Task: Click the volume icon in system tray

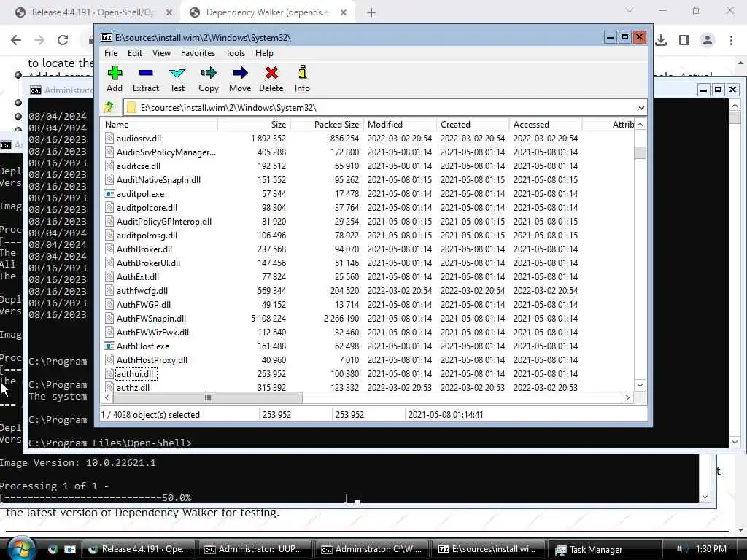Action: coord(681,548)
